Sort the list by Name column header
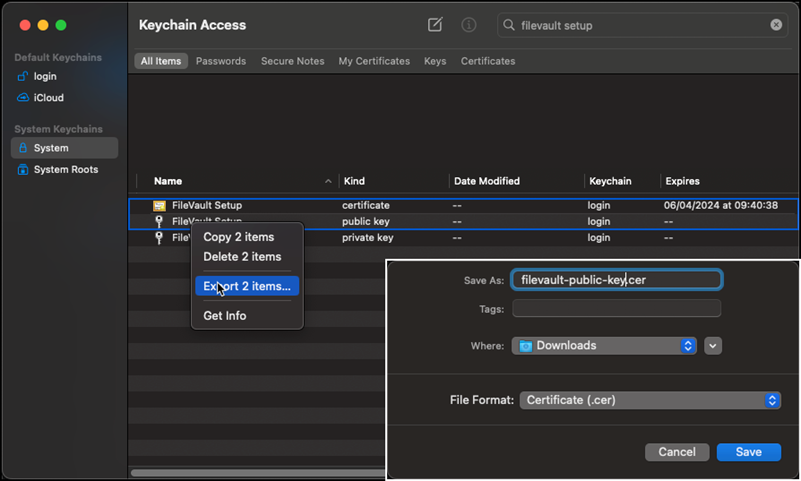 168,181
